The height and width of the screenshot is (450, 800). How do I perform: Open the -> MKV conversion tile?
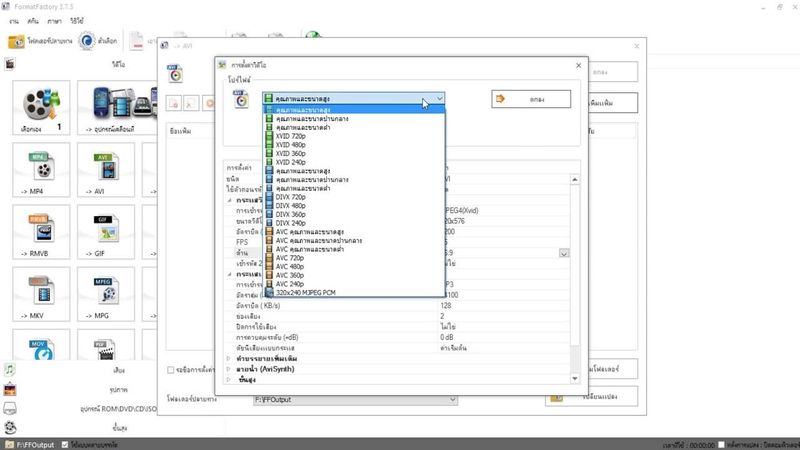click(x=41, y=294)
